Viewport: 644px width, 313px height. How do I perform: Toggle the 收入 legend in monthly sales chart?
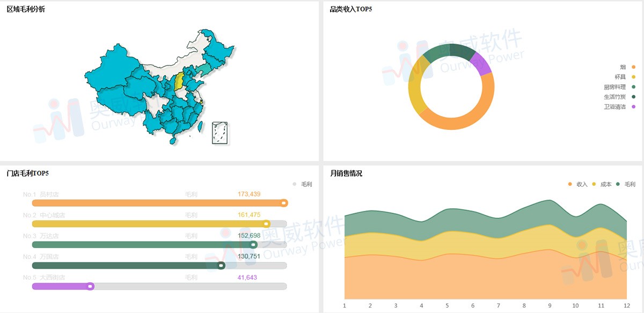[578, 184]
